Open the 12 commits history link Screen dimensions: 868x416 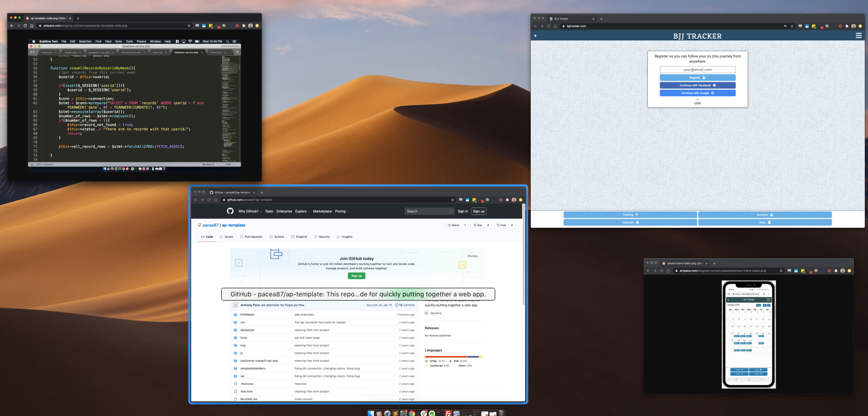pos(405,305)
